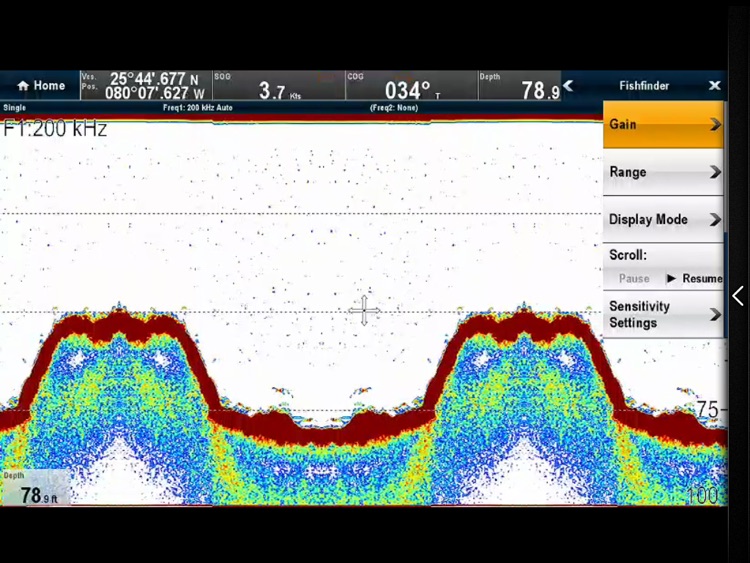Viewport: 750px width, 563px height.
Task: Click the white side-panel chevron at right edge
Action: 738,296
